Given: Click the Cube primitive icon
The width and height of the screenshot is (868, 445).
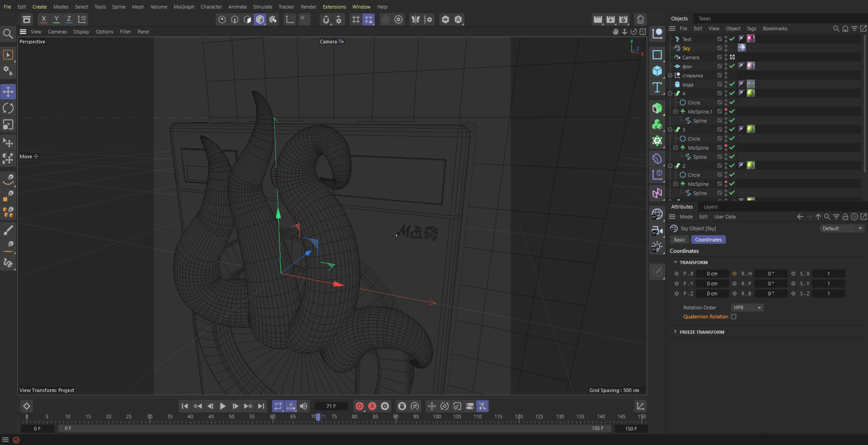Looking at the screenshot, I should [x=657, y=71].
